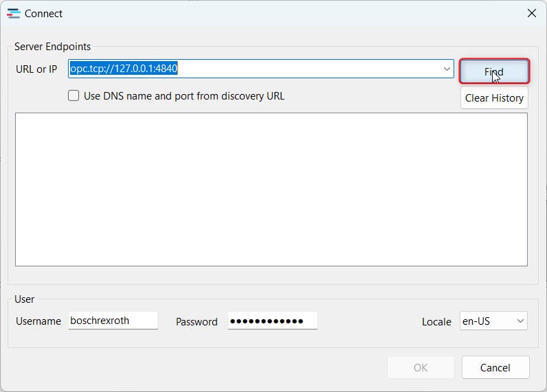Click inside the empty server endpoints list
Image resolution: width=547 pixels, height=392 pixels.
[271, 189]
